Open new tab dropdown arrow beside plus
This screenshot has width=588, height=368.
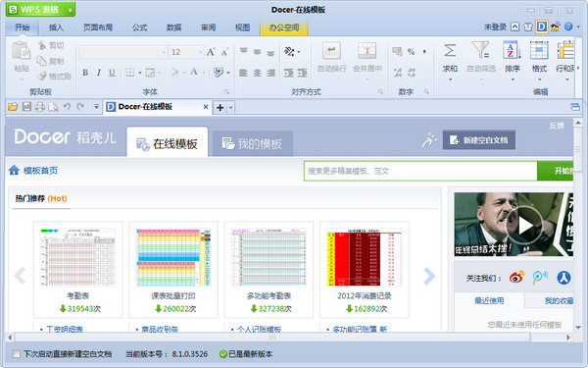[x=230, y=108]
